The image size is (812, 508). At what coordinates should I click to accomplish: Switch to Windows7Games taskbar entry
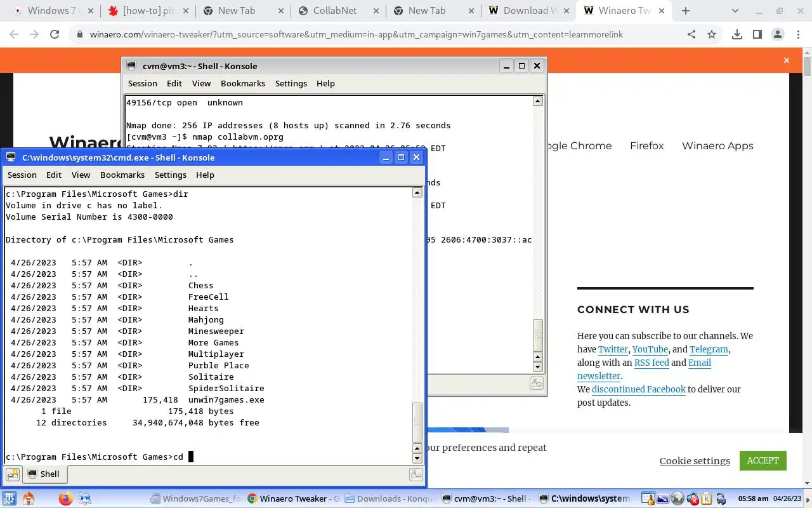tap(197, 498)
